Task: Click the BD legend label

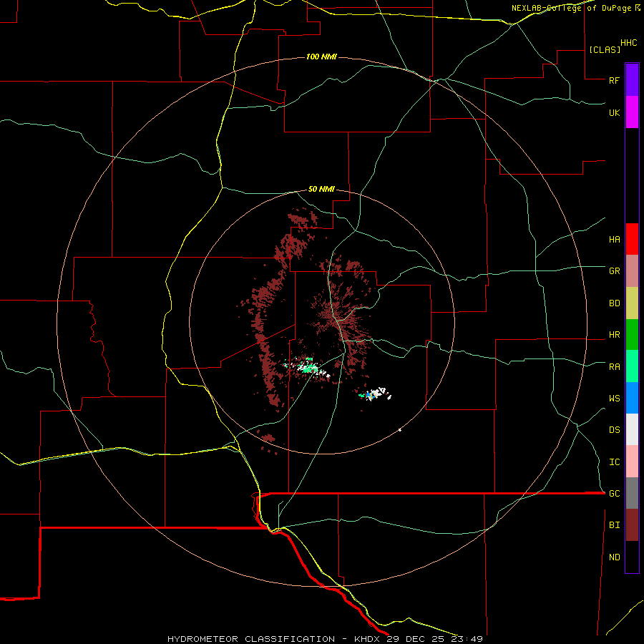Action: (615, 303)
